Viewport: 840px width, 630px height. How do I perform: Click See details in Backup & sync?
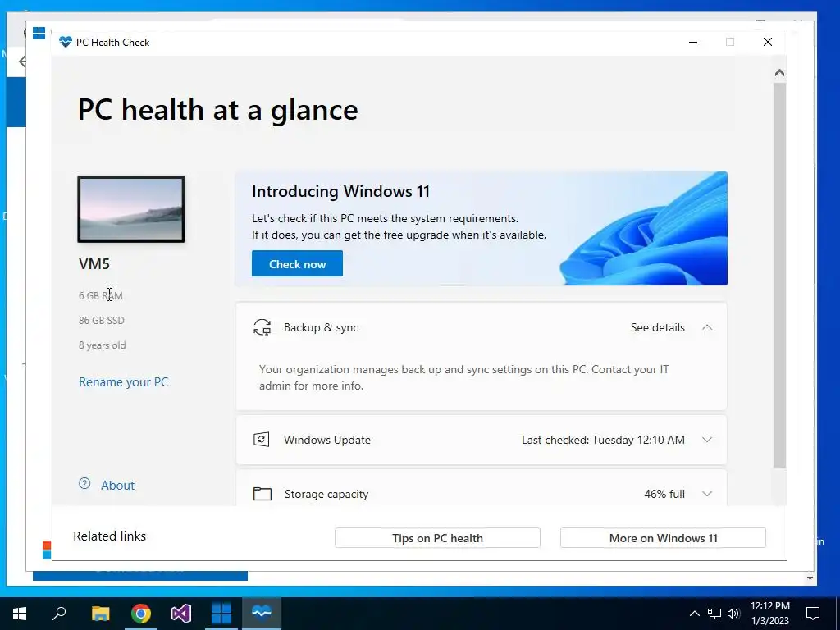tap(657, 327)
